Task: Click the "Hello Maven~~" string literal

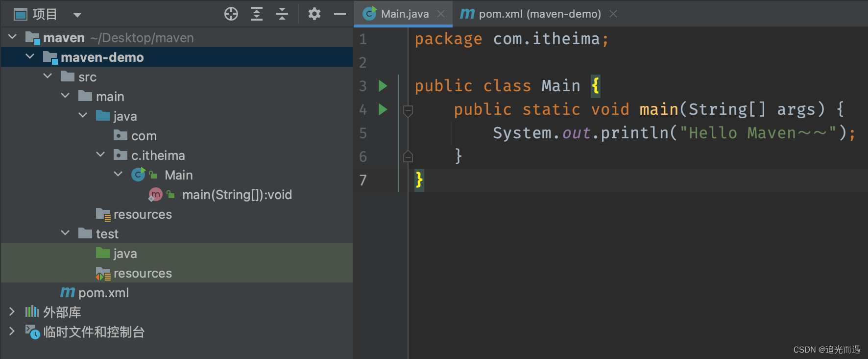Action: tap(757, 133)
